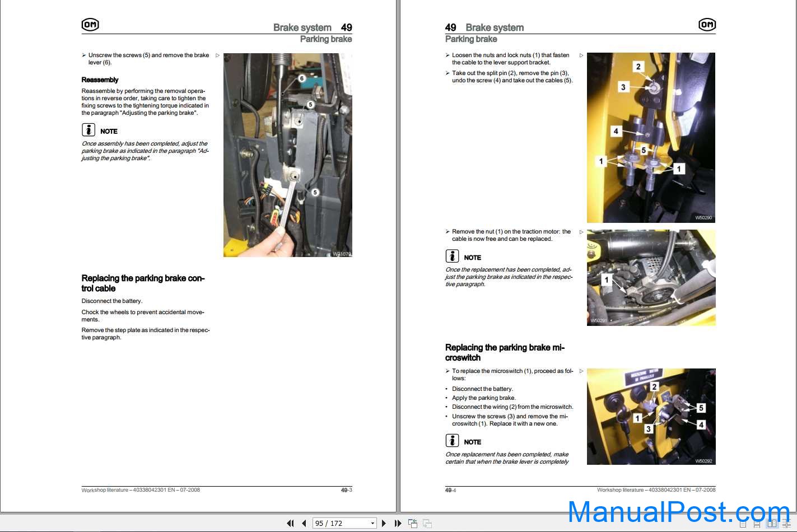Viewport: 797px width, 532px height.
Task: Click 'To replace the microswitch (1)' step
Action: click(x=512, y=375)
